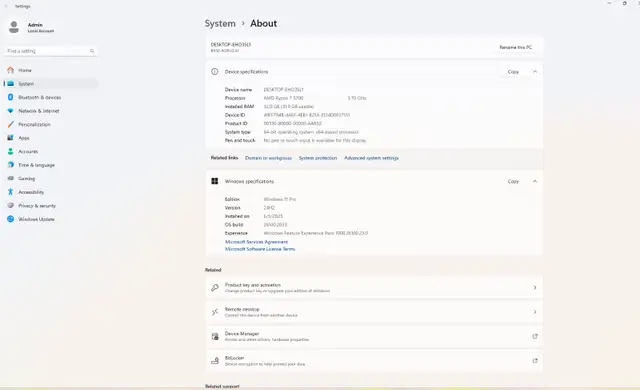
Task: Click the Network & internet wifi icon
Action: coord(11,111)
